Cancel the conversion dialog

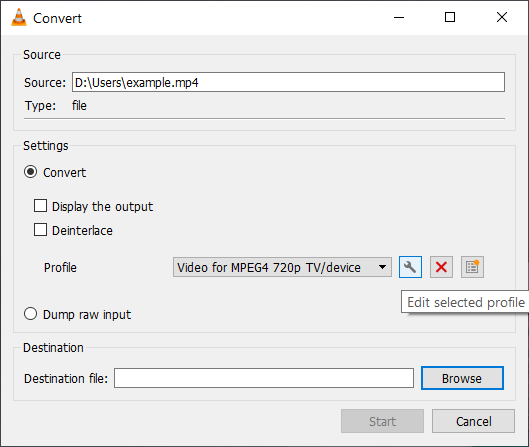tap(473, 421)
